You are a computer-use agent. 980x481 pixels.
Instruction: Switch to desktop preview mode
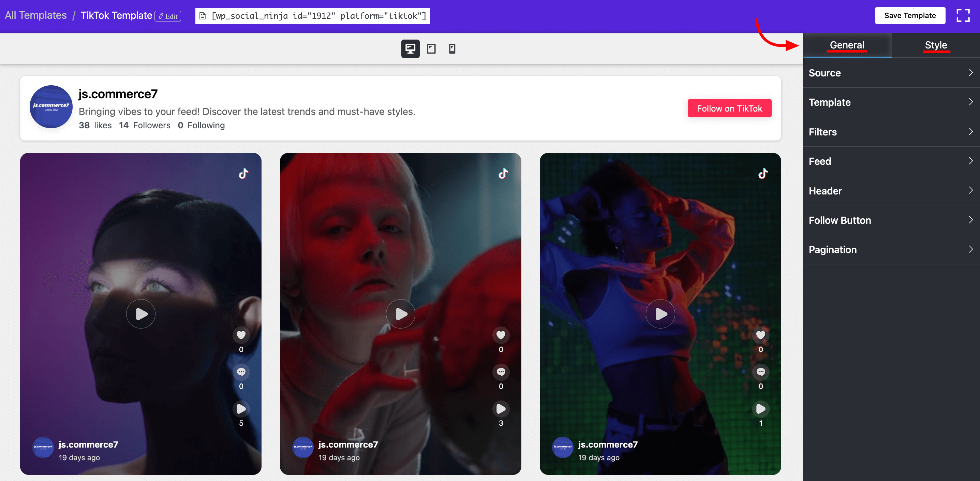coord(410,49)
